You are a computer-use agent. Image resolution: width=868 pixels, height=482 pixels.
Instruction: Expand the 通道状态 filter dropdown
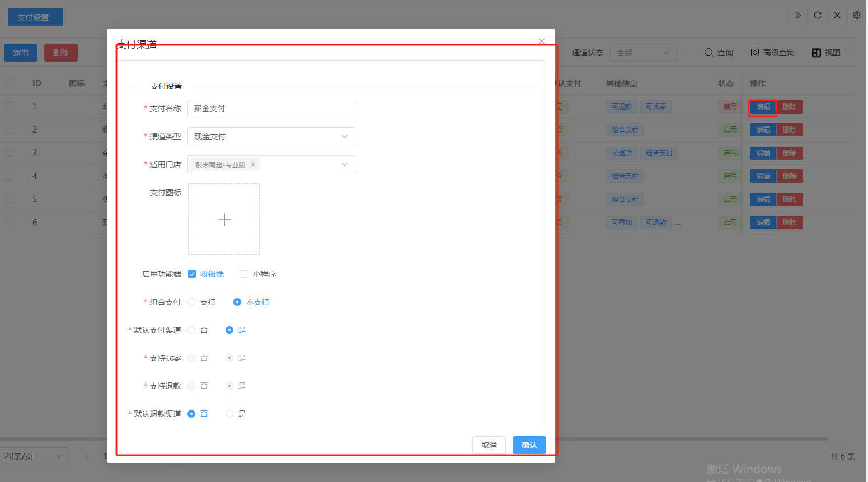(x=643, y=53)
